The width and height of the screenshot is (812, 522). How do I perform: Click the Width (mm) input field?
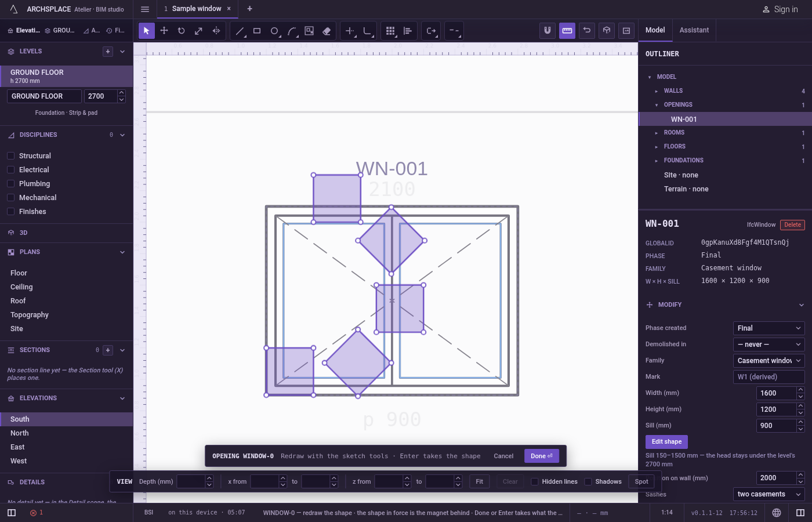tap(777, 393)
